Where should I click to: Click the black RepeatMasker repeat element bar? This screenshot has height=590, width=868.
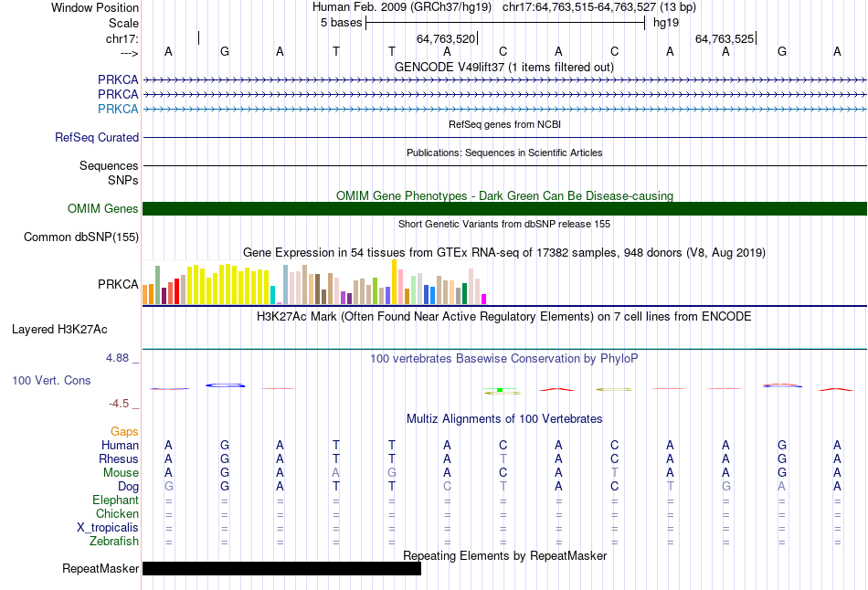point(281,568)
